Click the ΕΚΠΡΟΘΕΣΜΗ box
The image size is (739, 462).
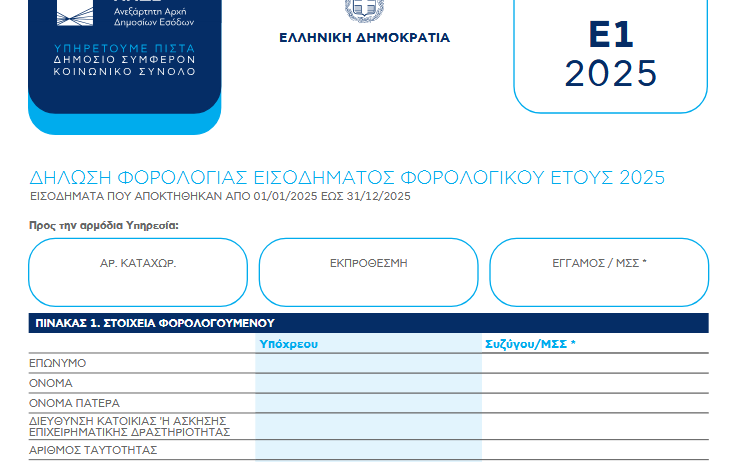pos(369,272)
